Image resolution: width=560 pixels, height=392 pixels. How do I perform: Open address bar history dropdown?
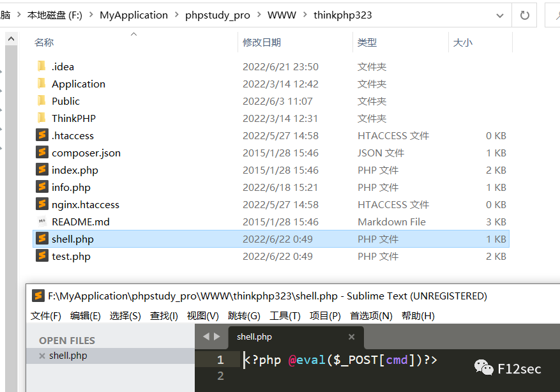coord(500,15)
